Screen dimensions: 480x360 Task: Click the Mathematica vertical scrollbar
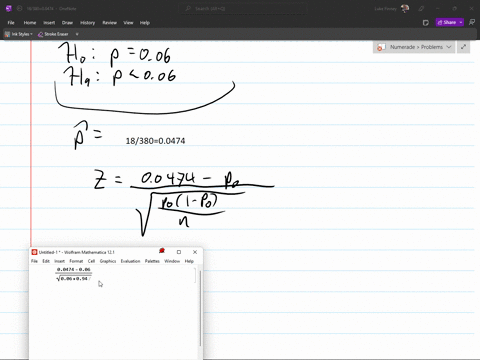coord(200,308)
